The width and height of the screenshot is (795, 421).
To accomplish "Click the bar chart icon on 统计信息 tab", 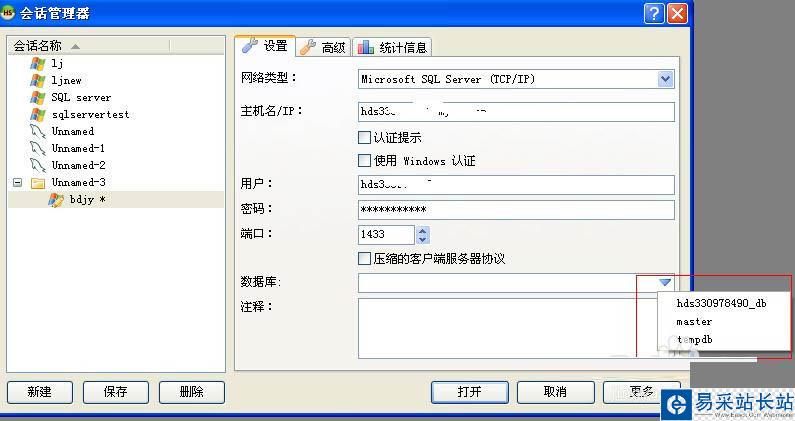I will tap(366, 47).
